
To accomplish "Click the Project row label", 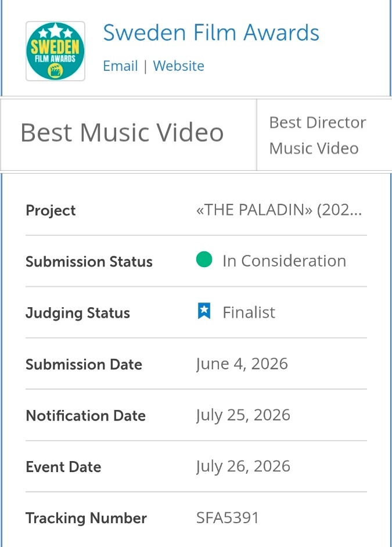I will coord(51,210).
